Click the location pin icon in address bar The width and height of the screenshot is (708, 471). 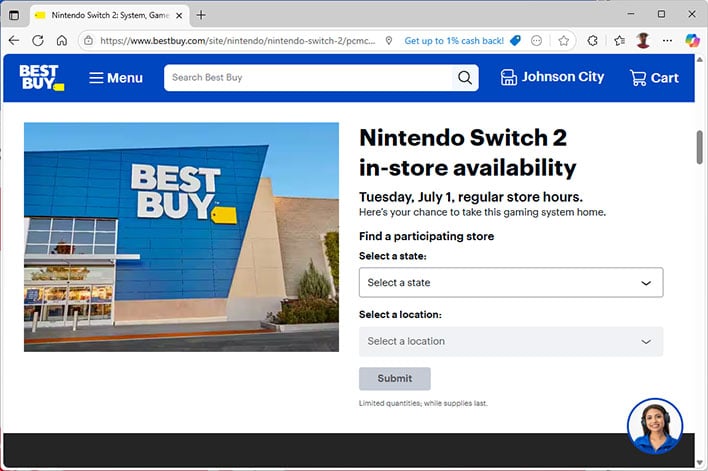pos(389,41)
